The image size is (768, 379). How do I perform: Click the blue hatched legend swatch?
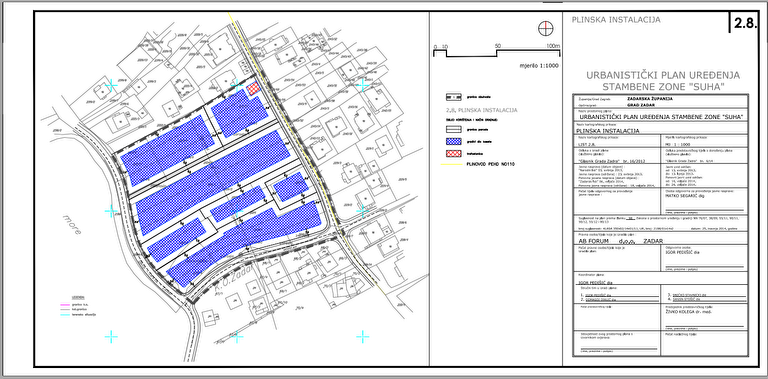pyautogui.click(x=454, y=141)
